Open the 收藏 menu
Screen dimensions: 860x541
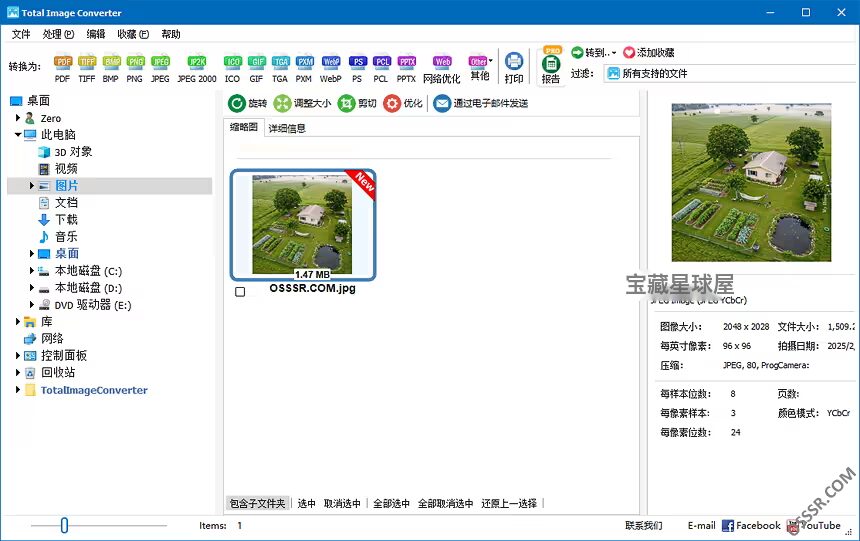(x=133, y=34)
